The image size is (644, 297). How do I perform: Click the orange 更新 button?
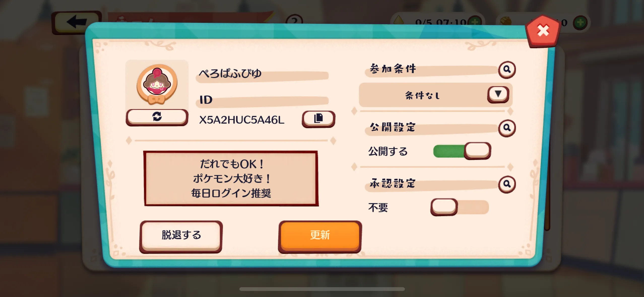[x=320, y=236]
